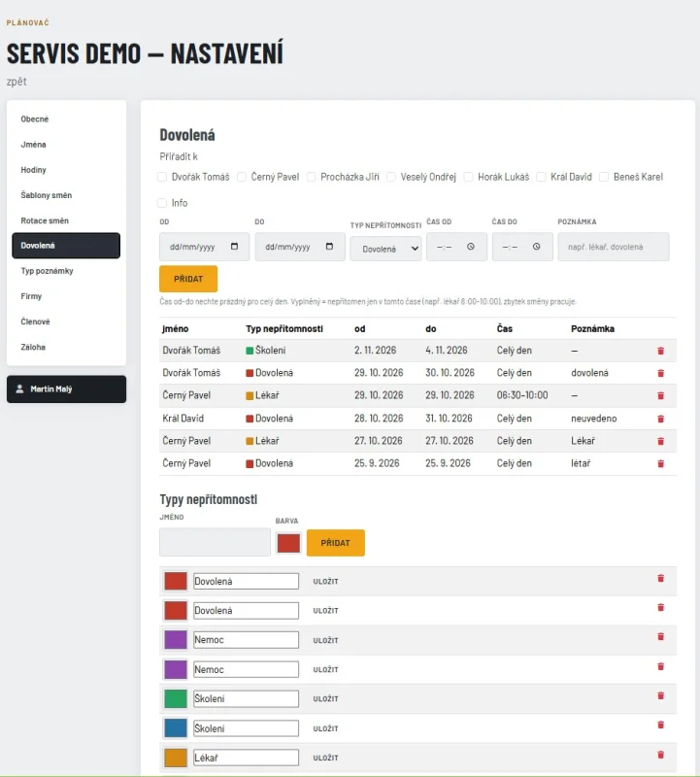This screenshot has height=777, width=700.
Task: Click the user icon beside Martin Malý
Action: tap(19, 389)
